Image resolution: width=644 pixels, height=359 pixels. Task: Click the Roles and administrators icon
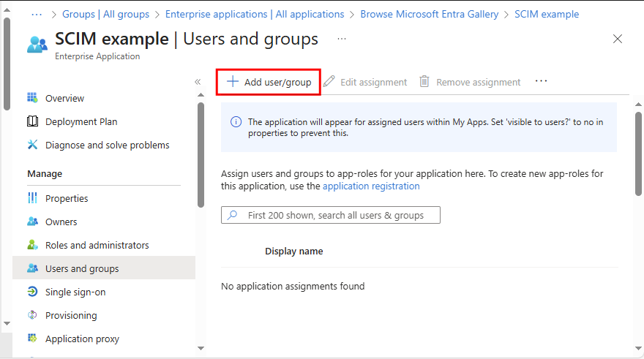32,245
